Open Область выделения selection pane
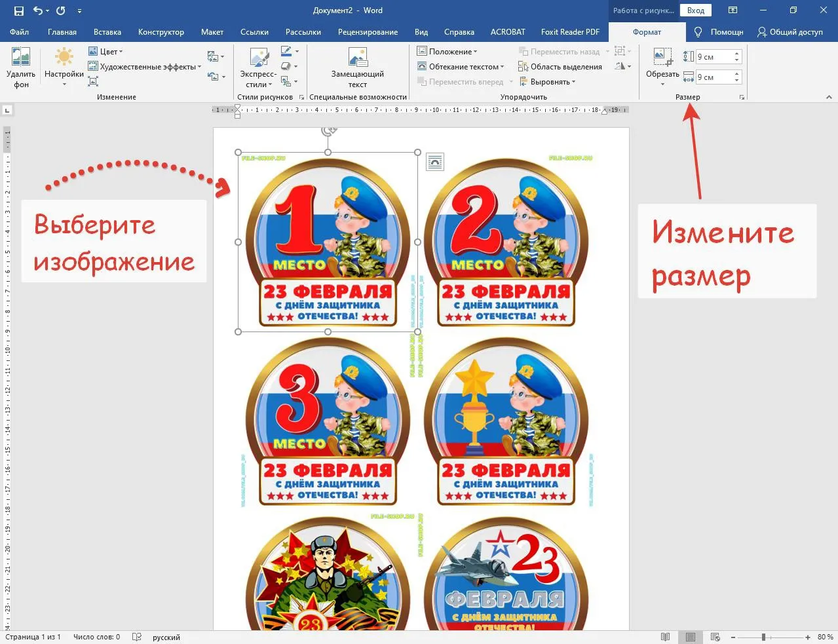This screenshot has width=838, height=644. point(560,67)
